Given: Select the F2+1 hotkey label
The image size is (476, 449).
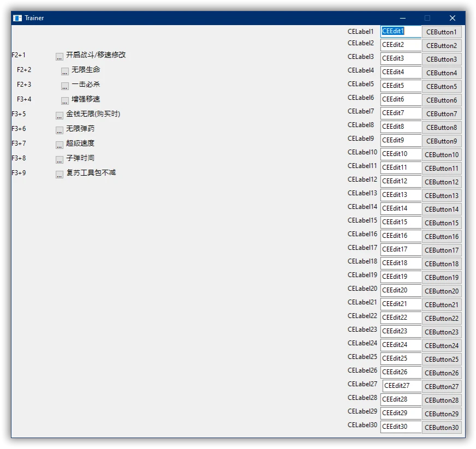Looking at the screenshot, I should pyautogui.click(x=19, y=55).
